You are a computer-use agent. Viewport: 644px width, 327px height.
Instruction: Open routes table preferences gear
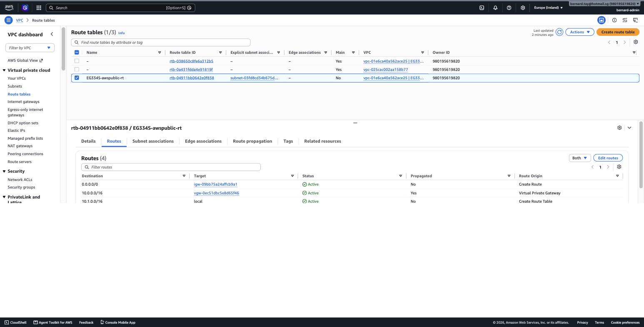619,167
